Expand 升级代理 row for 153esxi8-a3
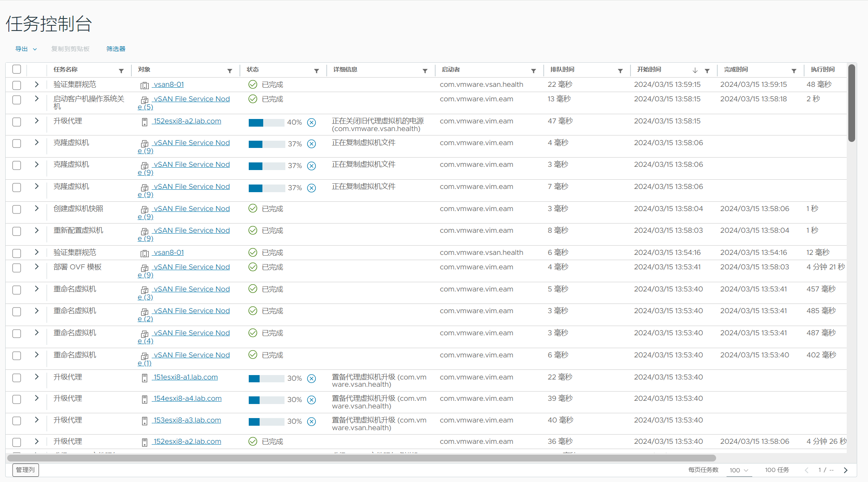Screen dimensions: 868x482 [37, 420]
